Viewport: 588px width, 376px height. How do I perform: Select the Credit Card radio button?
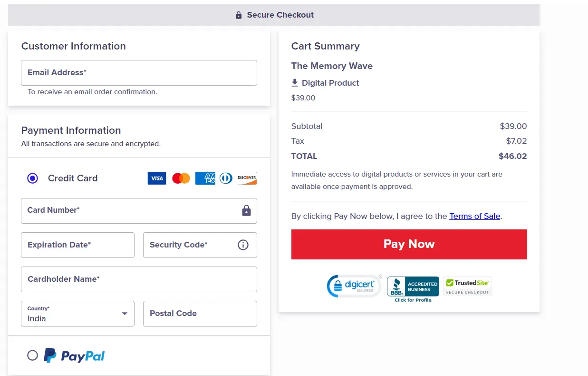point(32,178)
